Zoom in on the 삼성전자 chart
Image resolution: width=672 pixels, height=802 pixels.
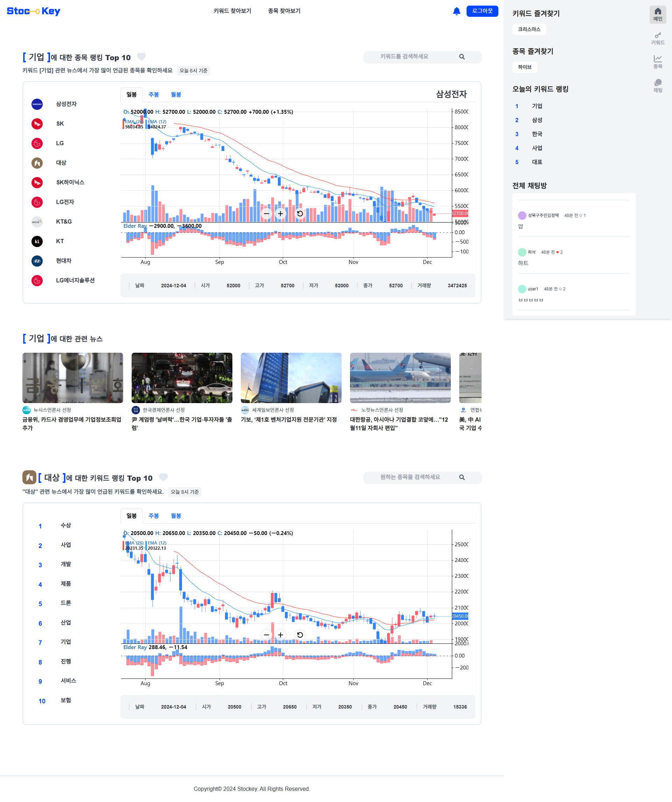280,213
